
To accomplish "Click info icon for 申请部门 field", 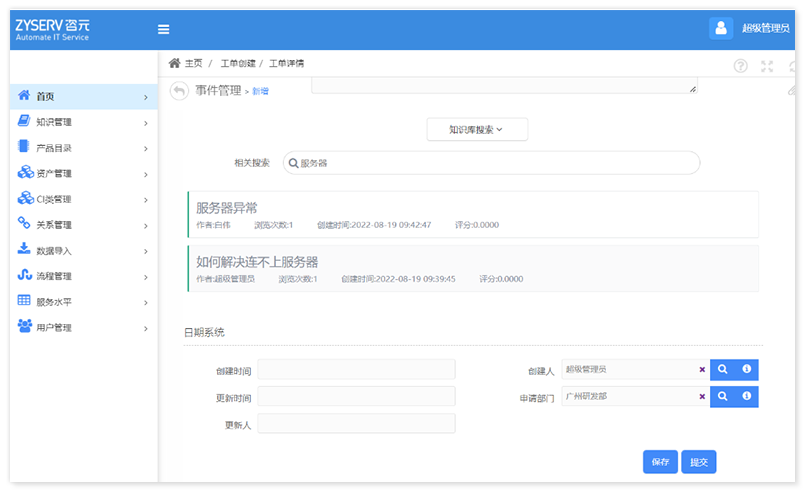I will (746, 396).
